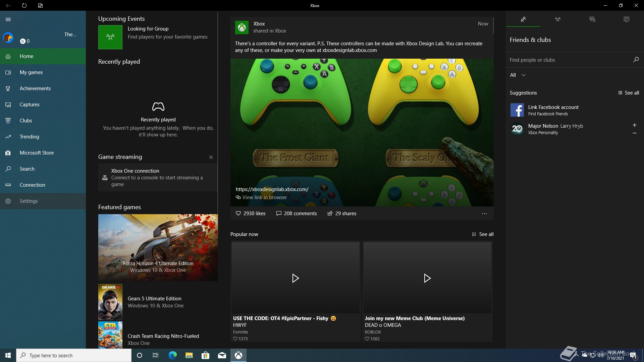Open Forza Horizon 4 Ultimate Edition tile
The height and width of the screenshot is (362, 644).
(x=158, y=247)
